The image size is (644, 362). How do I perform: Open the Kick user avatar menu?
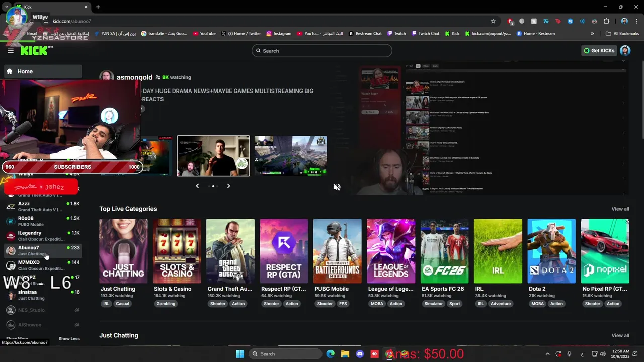coord(625,51)
